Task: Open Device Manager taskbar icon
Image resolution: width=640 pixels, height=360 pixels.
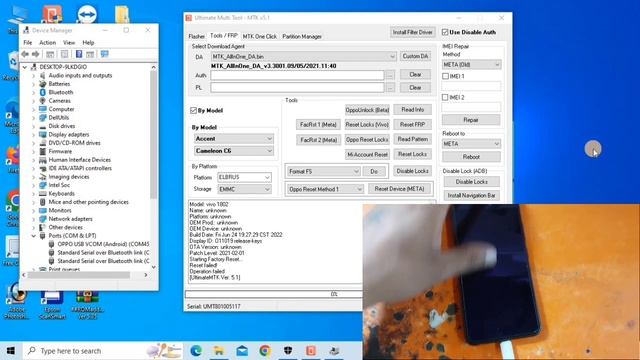Action: (334, 350)
